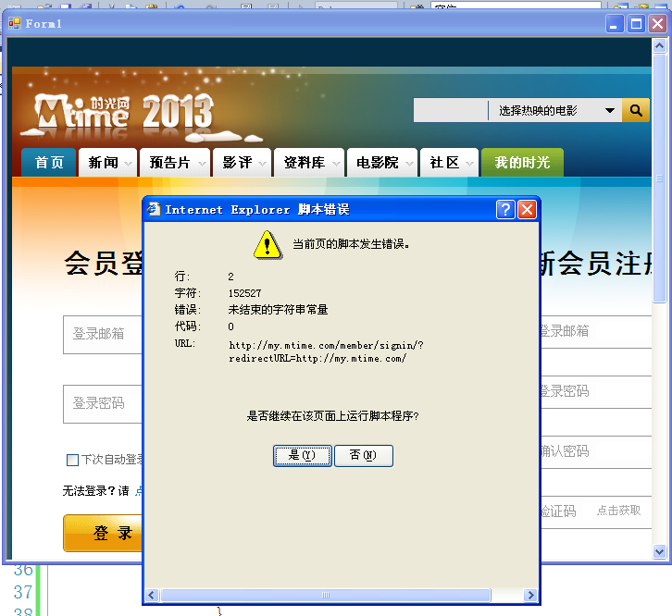Image resolution: width=672 pixels, height=616 pixels.
Task: Click the dialog help question mark icon
Action: 505,210
